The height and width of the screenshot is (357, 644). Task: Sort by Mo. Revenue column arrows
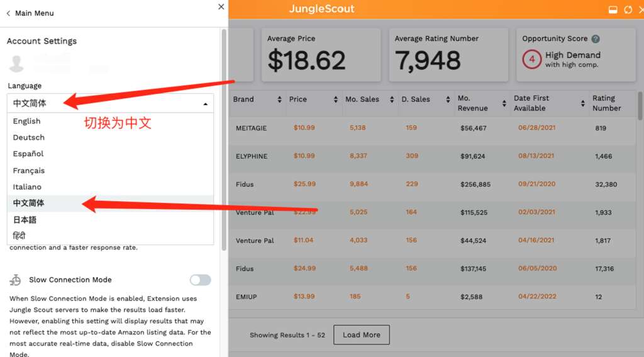pos(504,104)
